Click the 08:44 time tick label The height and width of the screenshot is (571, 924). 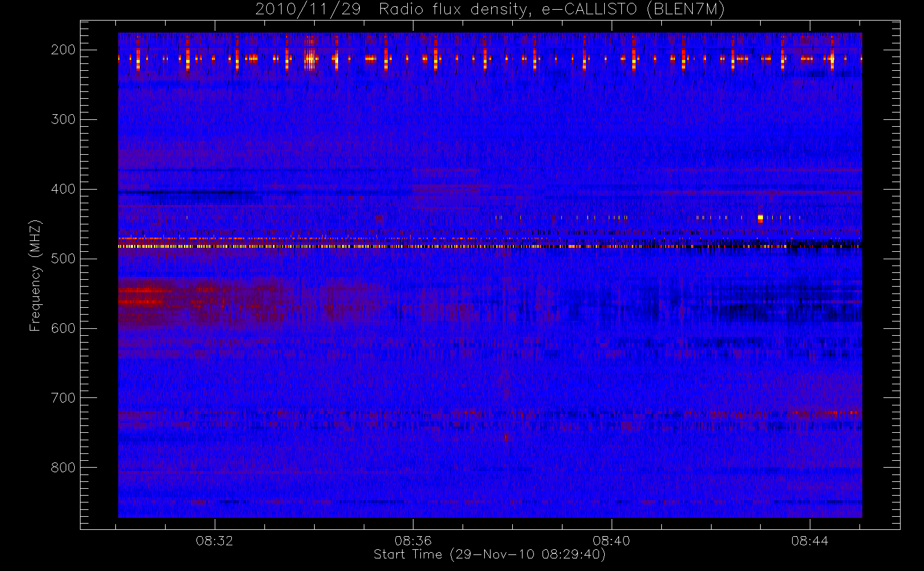[x=810, y=541]
